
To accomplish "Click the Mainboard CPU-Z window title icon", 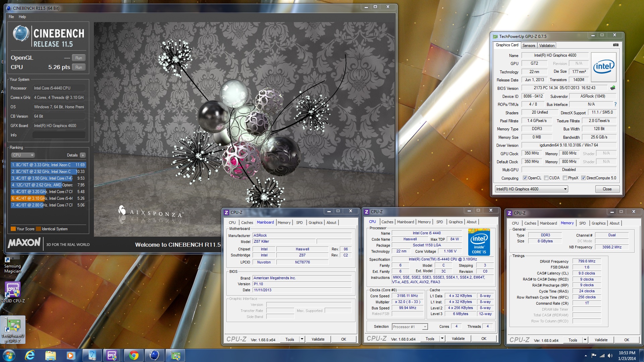I will point(226,212).
